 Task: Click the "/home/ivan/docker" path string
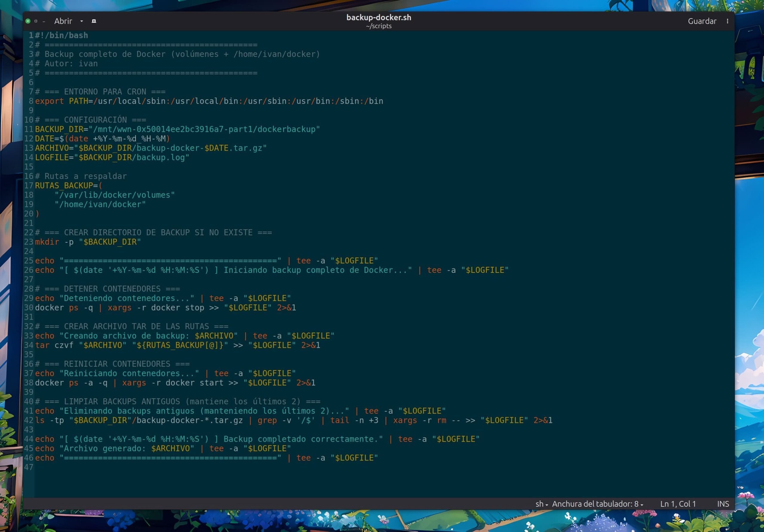pyautogui.click(x=100, y=204)
